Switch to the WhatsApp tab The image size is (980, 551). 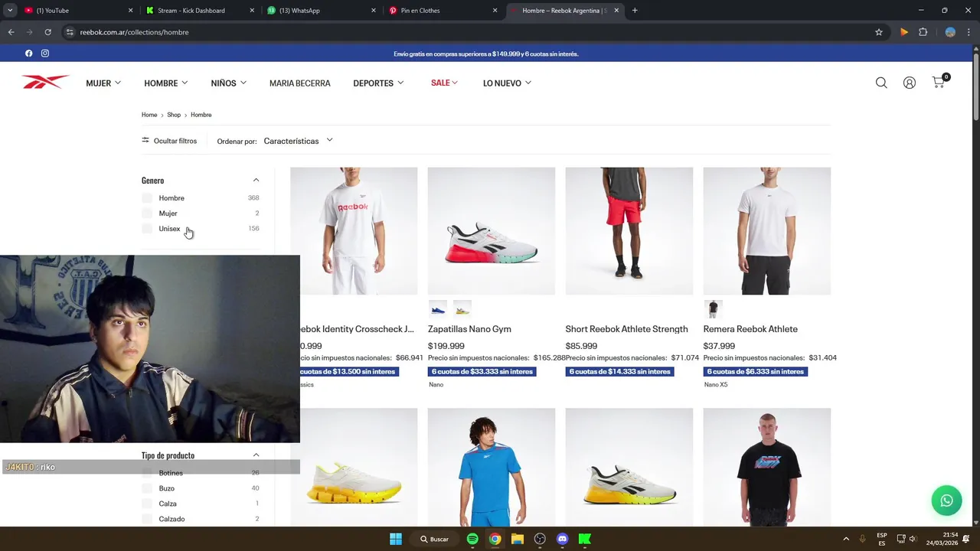[320, 11]
